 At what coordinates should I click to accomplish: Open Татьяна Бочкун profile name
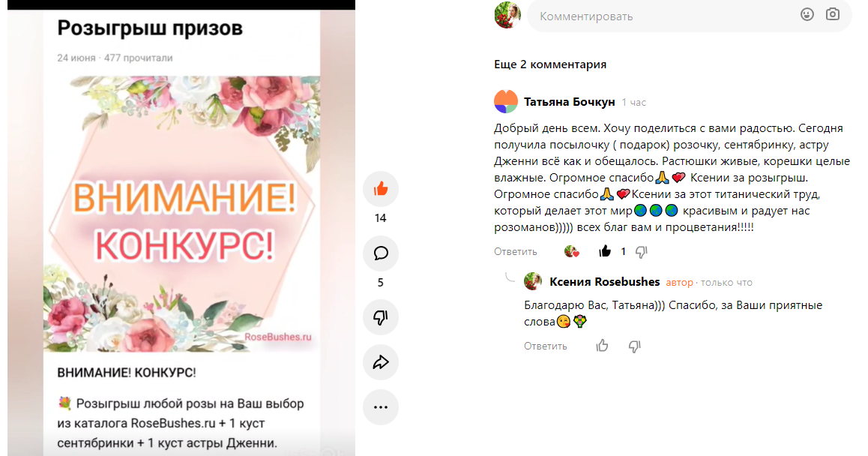(x=569, y=102)
